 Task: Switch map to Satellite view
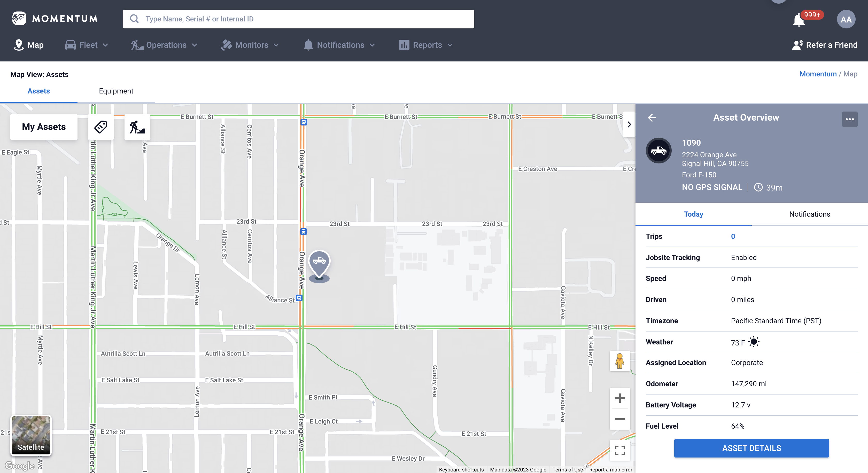click(x=31, y=435)
